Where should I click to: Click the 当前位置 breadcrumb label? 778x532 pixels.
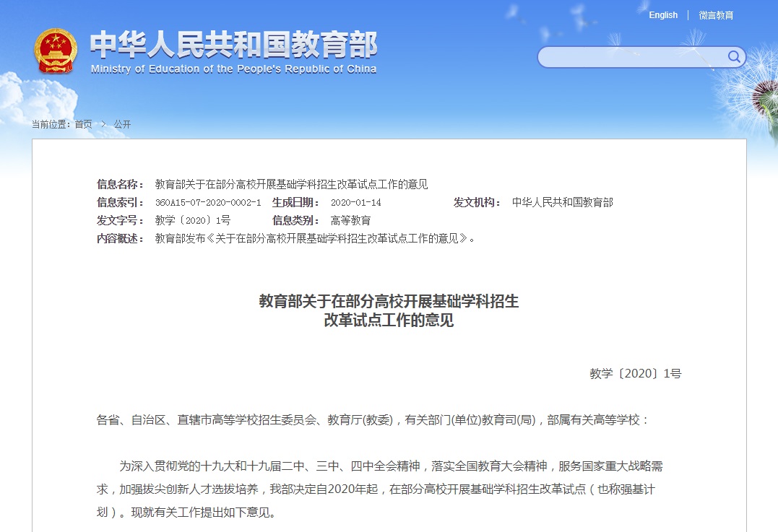(51, 124)
